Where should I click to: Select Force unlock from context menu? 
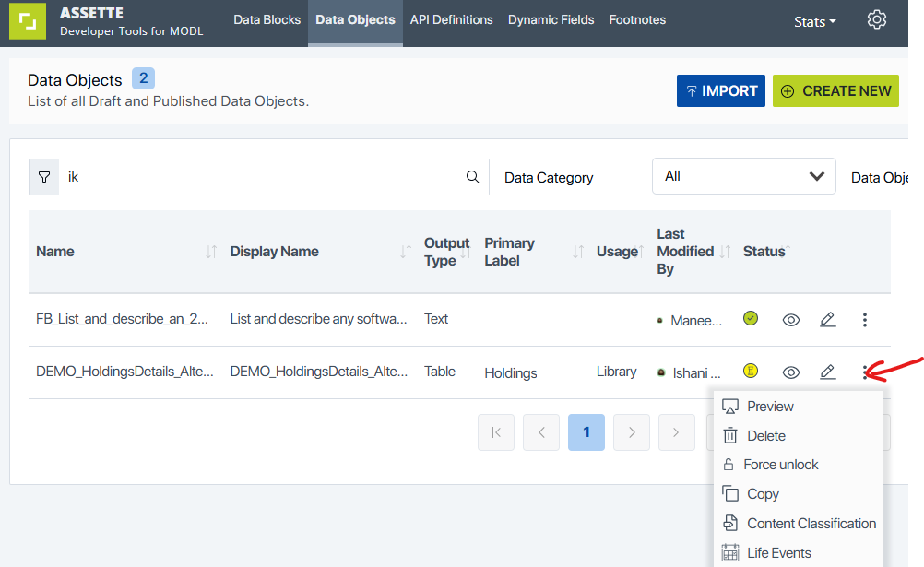pos(781,465)
